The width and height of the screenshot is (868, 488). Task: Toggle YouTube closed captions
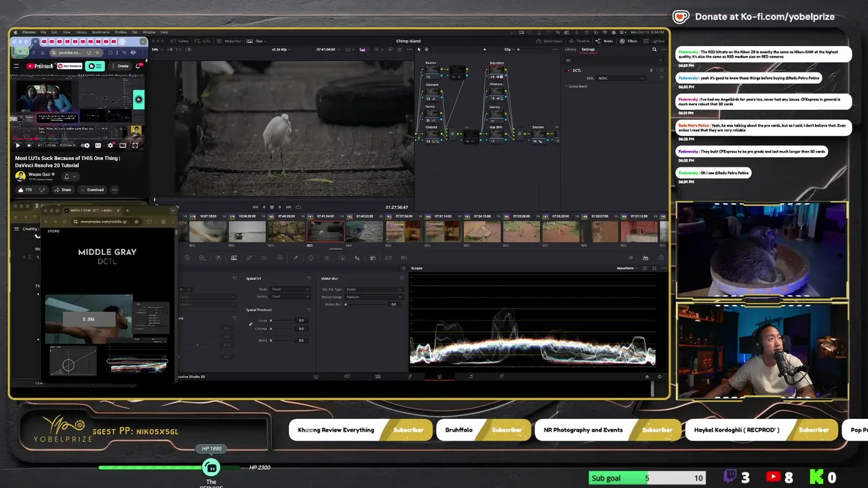coord(98,146)
